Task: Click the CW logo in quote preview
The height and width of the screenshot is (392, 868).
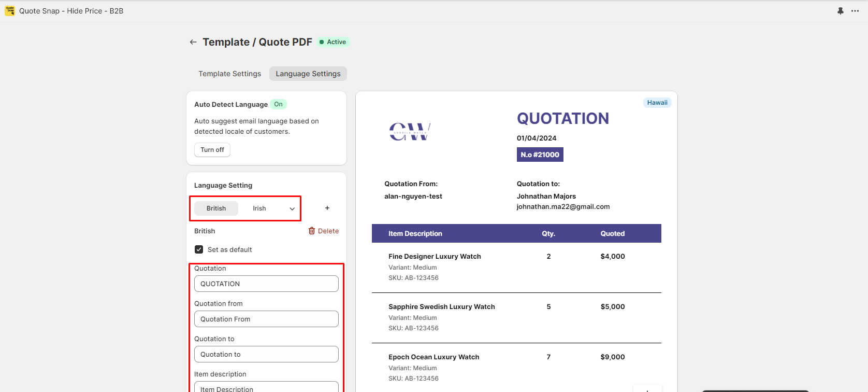Action: (410, 132)
